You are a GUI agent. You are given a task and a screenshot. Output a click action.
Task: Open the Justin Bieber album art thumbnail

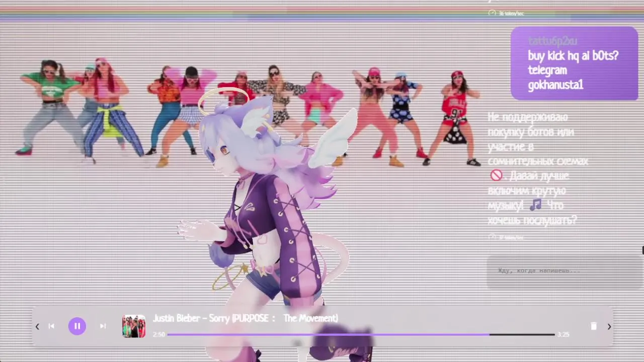click(x=134, y=326)
